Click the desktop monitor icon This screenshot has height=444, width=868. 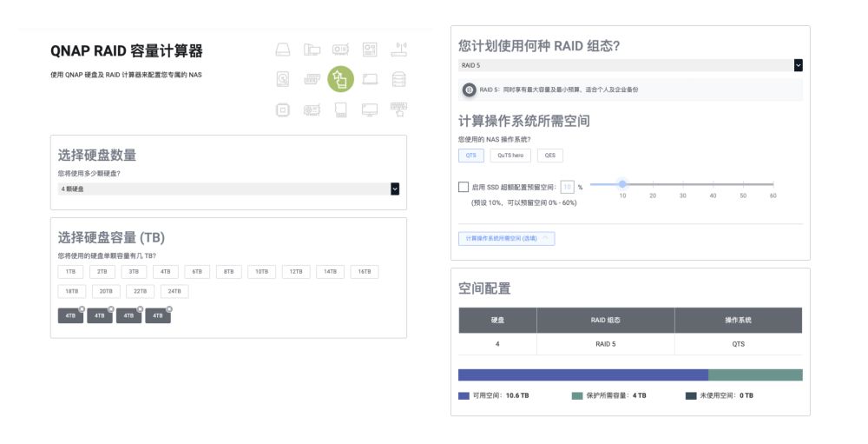[x=370, y=109]
